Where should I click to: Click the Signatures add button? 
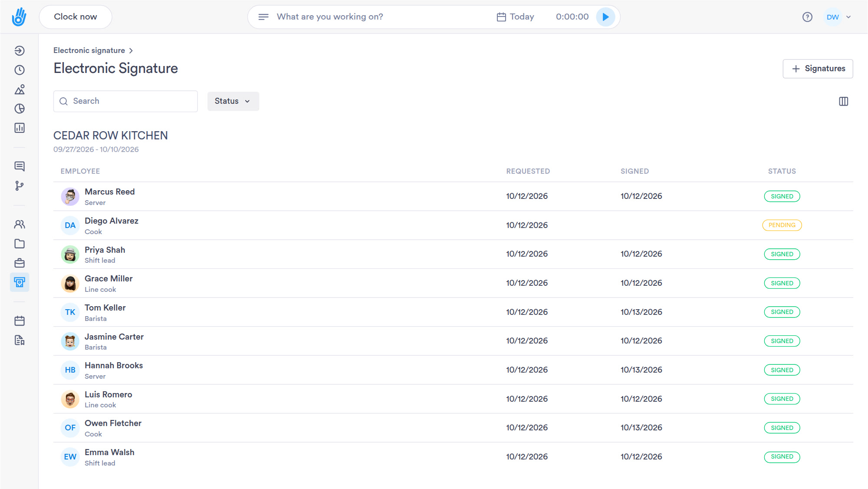pyautogui.click(x=818, y=69)
